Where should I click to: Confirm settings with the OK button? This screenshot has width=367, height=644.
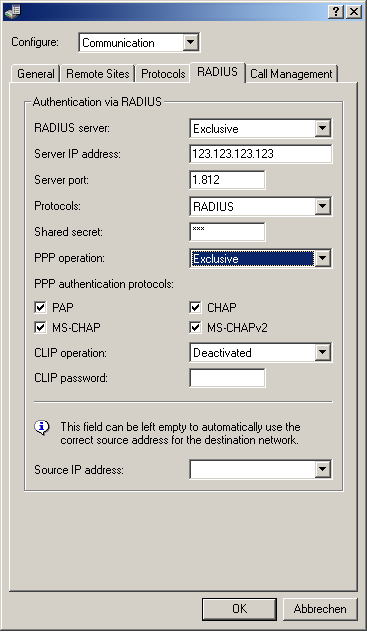(239, 609)
